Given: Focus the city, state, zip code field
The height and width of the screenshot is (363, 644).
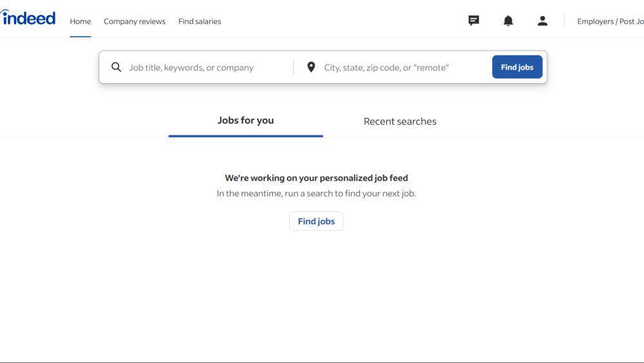Looking at the screenshot, I should (404, 68).
